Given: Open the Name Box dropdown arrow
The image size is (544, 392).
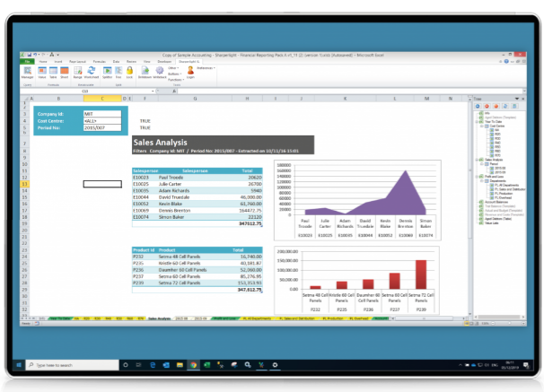Looking at the screenshot, I should pyautogui.click(x=153, y=91).
